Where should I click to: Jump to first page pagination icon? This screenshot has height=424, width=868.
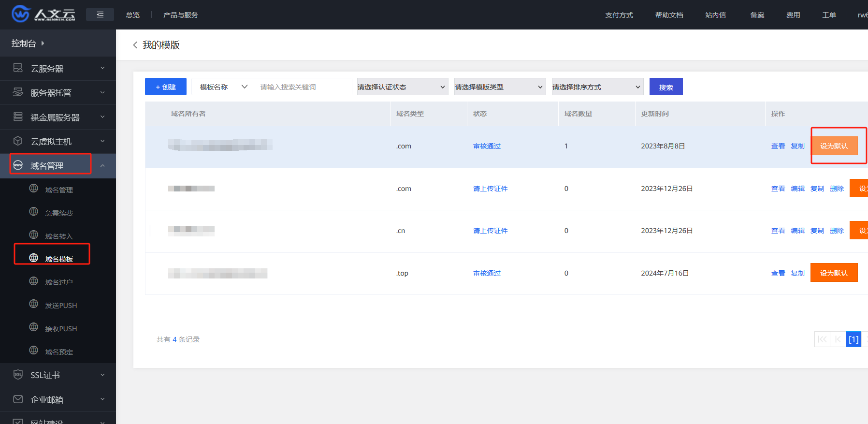tap(822, 339)
